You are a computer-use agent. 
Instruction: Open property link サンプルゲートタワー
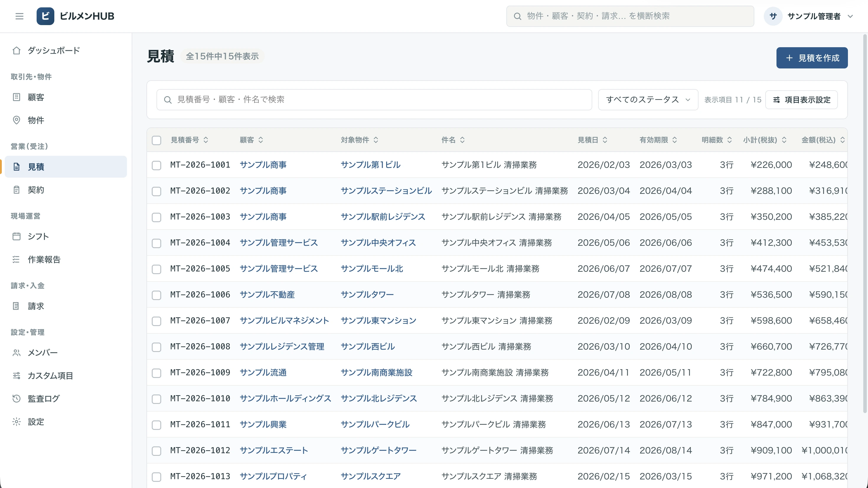tap(378, 450)
